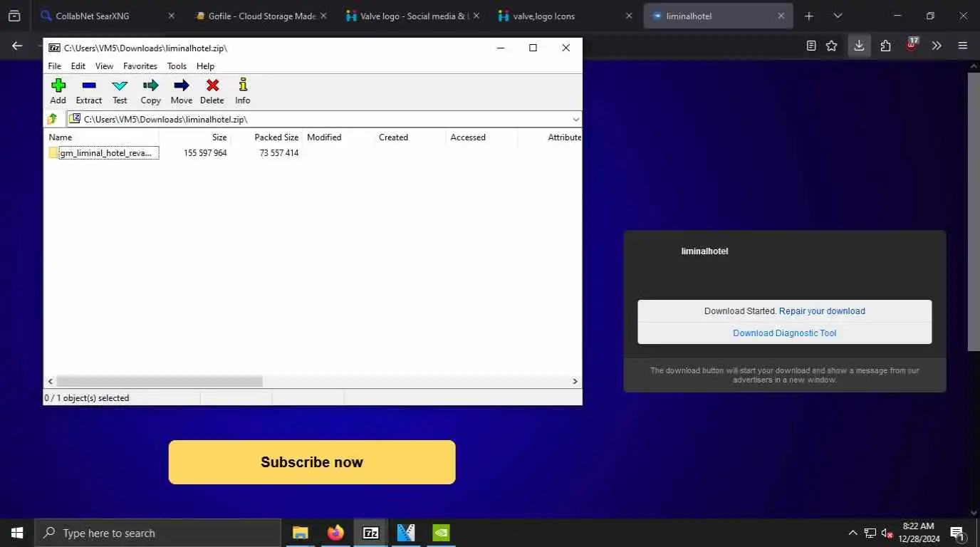Sort by the Modified column header

[x=338, y=137]
